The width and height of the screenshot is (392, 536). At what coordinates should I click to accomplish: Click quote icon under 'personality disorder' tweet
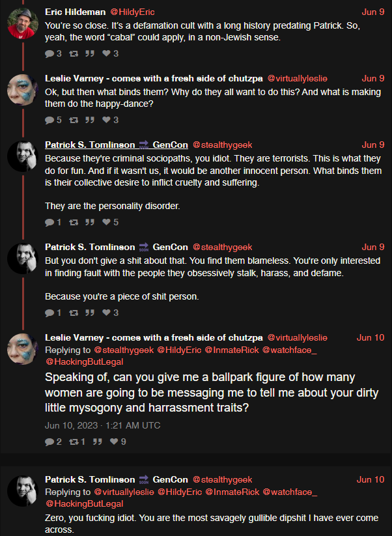tap(90, 222)
